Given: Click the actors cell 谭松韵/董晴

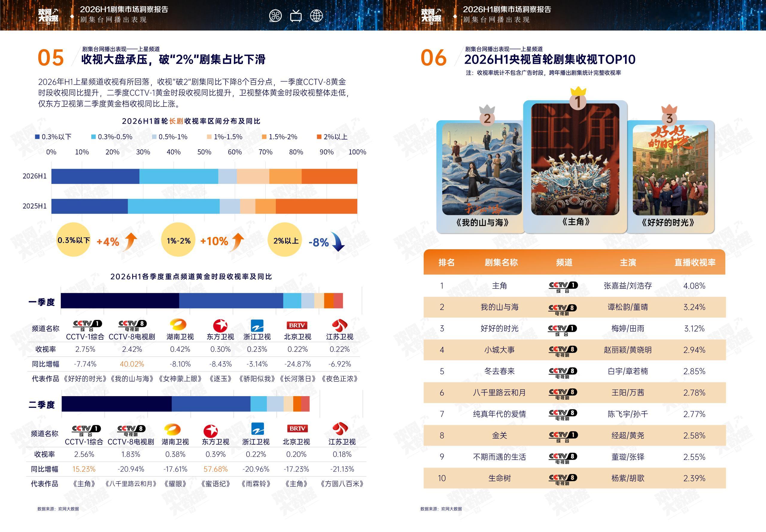Looking at the screenshot, I should coord(628,307).
